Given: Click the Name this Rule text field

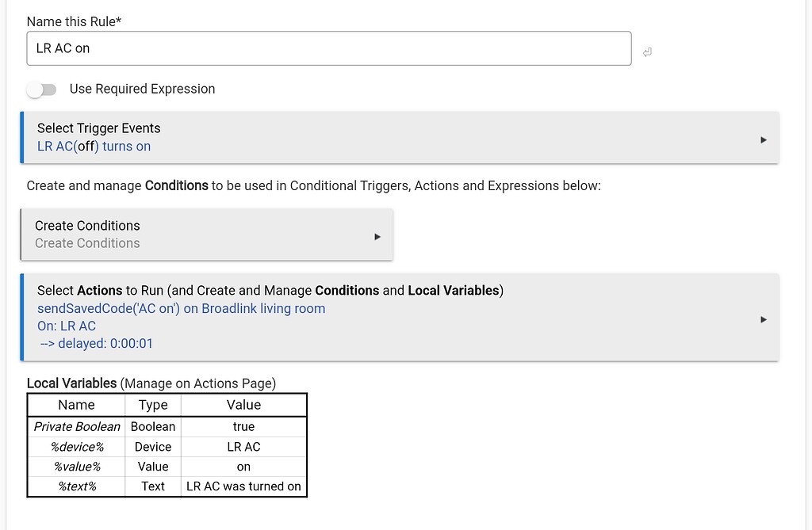Looking at the screenshot, I should coord(328,48).
